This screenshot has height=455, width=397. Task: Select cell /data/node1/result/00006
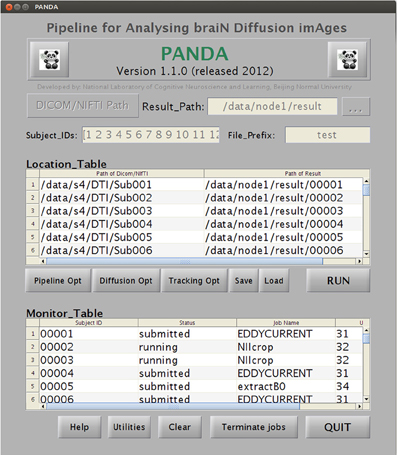[x=284, y=250]
